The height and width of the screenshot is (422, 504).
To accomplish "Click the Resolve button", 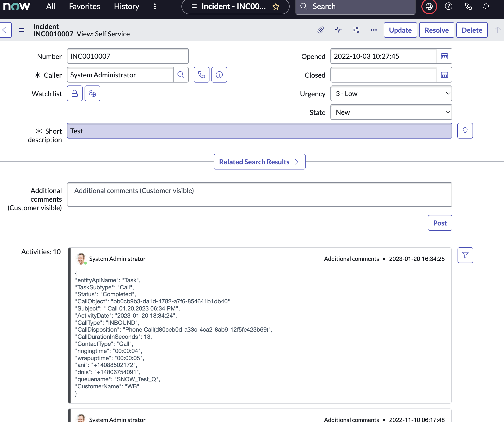I will pos(437,30).
